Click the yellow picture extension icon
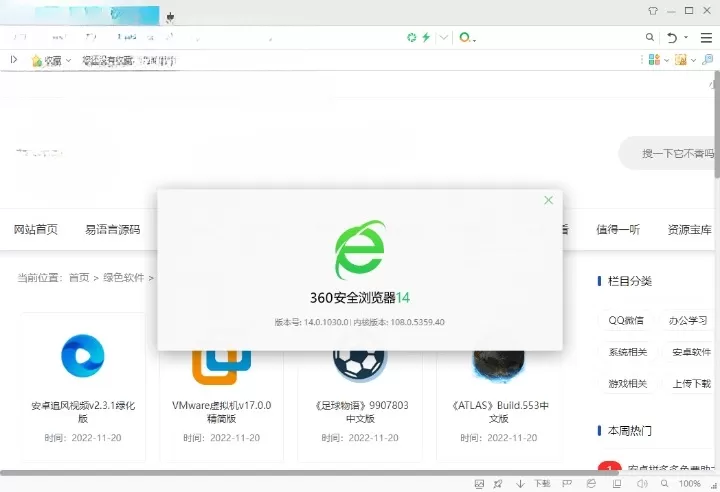Image resolution: width=720 pixels, height=492 pixels. pos(681,60)
